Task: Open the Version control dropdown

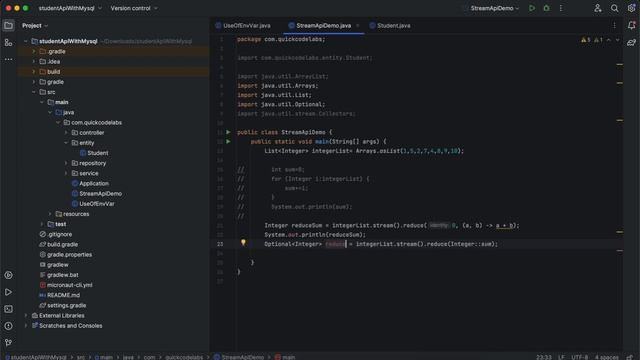Action: pos(134,8)
